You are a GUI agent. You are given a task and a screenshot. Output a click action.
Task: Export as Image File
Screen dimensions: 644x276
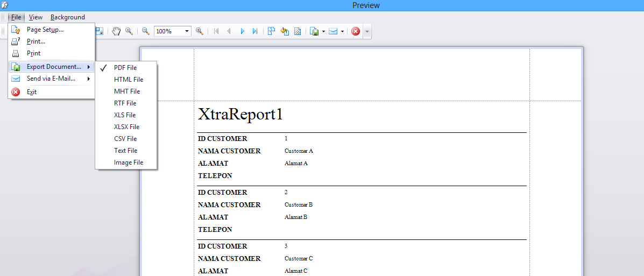point(126,162)
